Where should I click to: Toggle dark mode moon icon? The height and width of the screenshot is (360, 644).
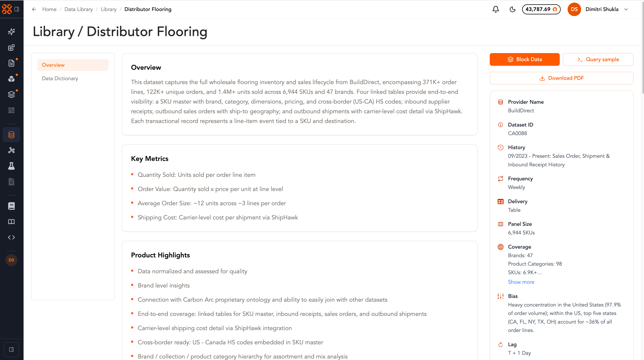[x=512, y=9]
